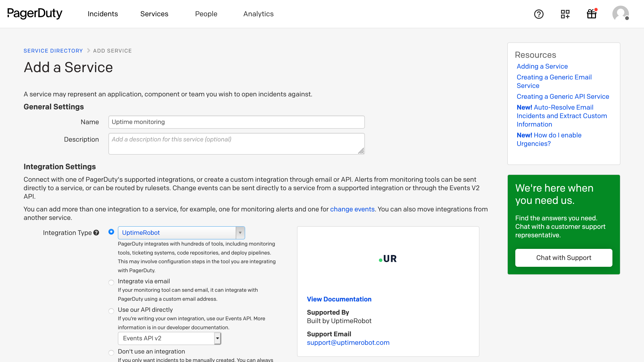Select the Use our API directly option
This screenshot has height=362, width=644.
[x=111, y=311]
